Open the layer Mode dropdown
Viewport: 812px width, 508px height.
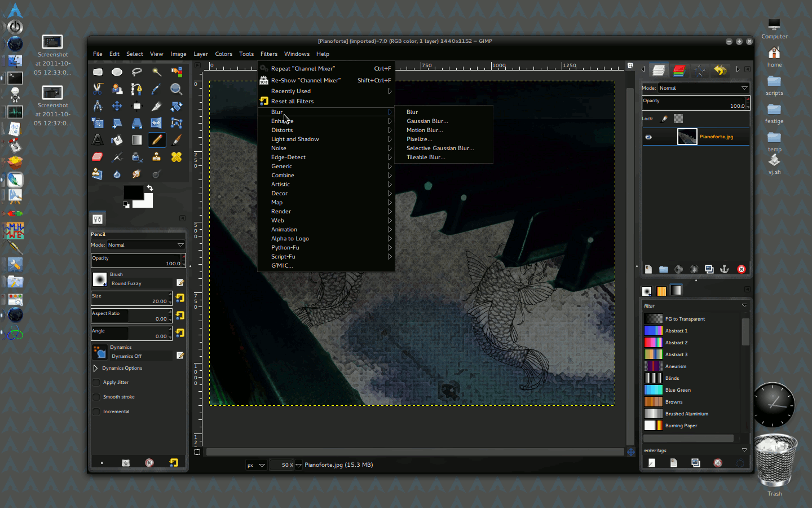click(703, 88)
